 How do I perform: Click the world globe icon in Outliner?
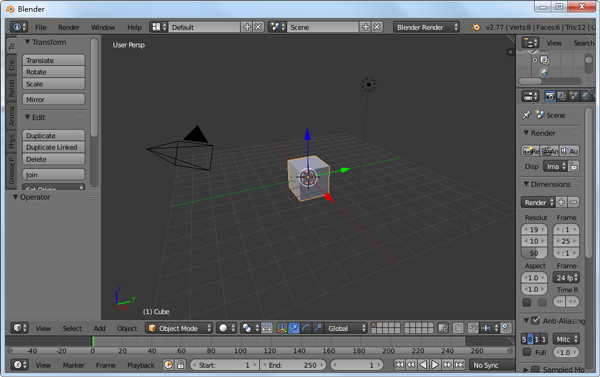click(x=545, y=72)
